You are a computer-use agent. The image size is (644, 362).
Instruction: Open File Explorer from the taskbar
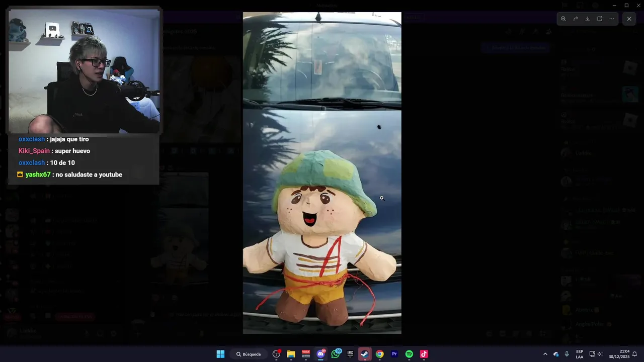point(291,354)
